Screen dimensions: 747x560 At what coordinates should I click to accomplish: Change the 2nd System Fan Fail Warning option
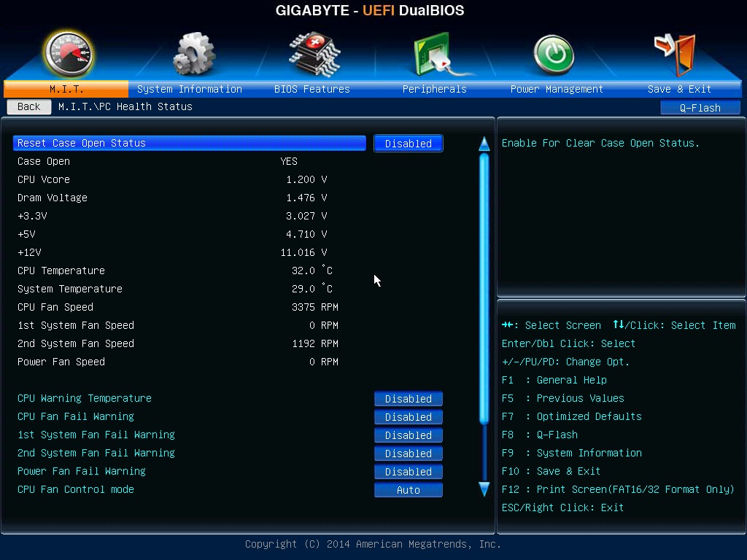click(409, 454)
